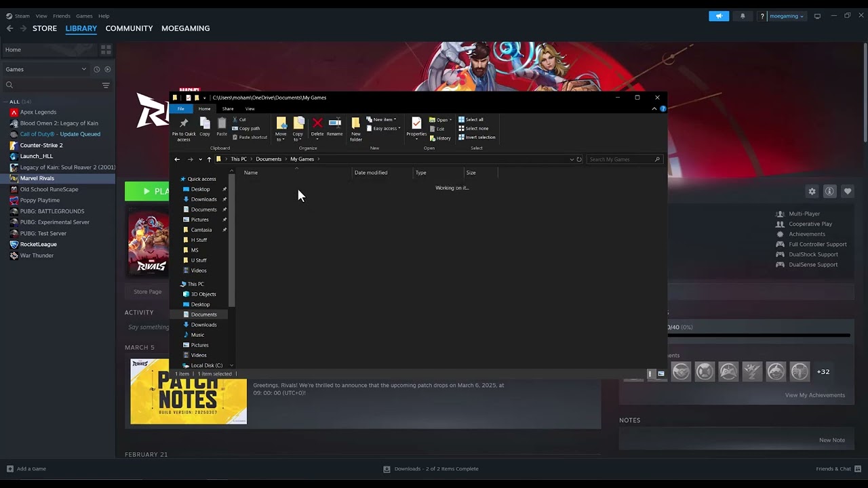Open Steam COMMUNITY tab
Screen dimensions: 868x488
click(129, 28)
